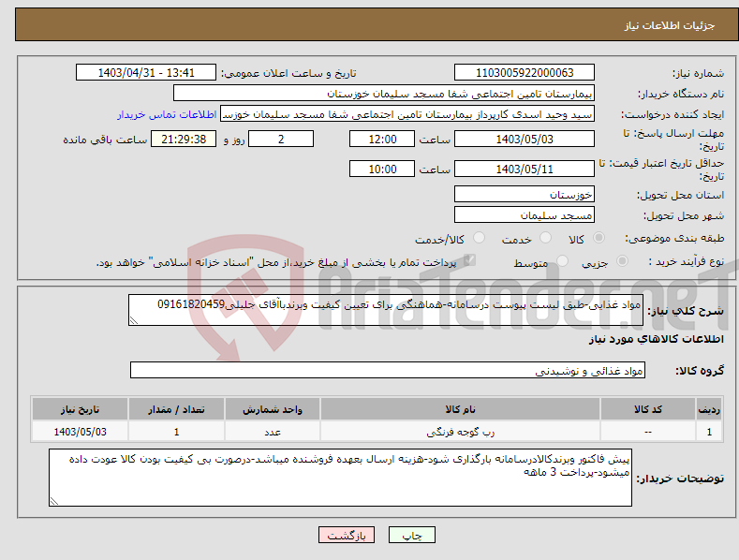Click the بازگشت (back) button
The width and height of the screenshot is (739, 560).
pyautogui.click(x=347, y=535)
